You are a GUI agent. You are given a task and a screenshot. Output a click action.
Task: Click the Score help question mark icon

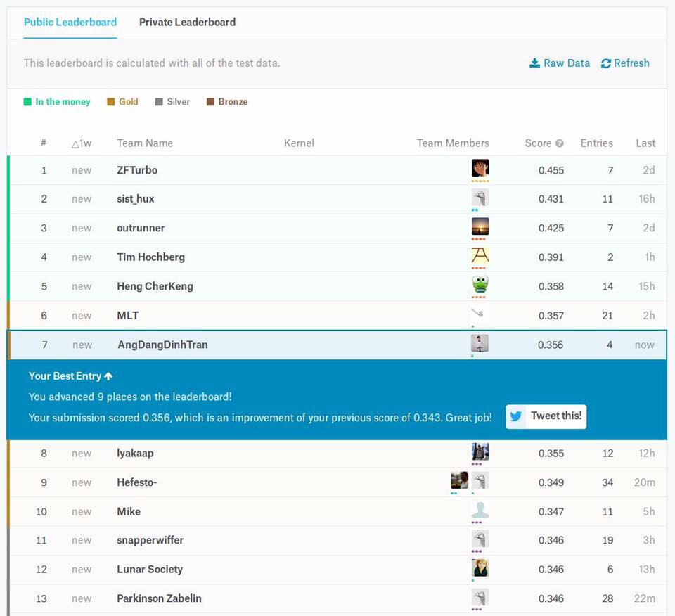pyautogui.click(x=560, y=143)
